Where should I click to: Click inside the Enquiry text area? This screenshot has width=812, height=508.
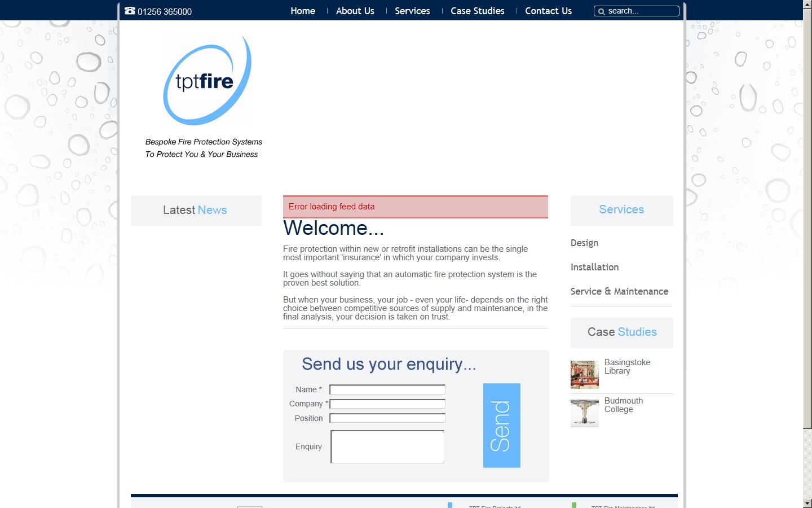(387, 446)
